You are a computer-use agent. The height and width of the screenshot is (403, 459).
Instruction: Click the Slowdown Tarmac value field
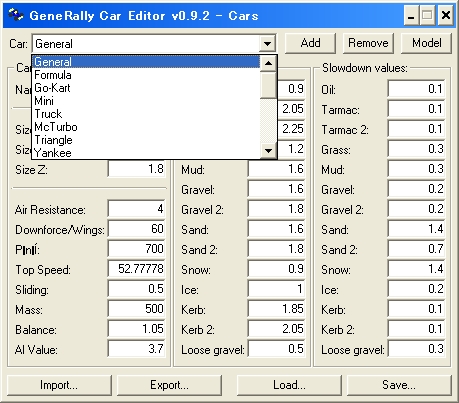pos(417,109)
